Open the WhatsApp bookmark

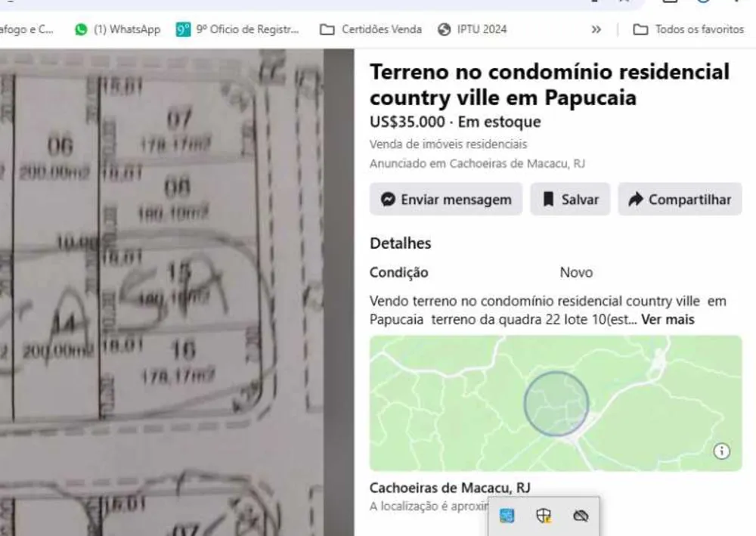pos(117,29)
